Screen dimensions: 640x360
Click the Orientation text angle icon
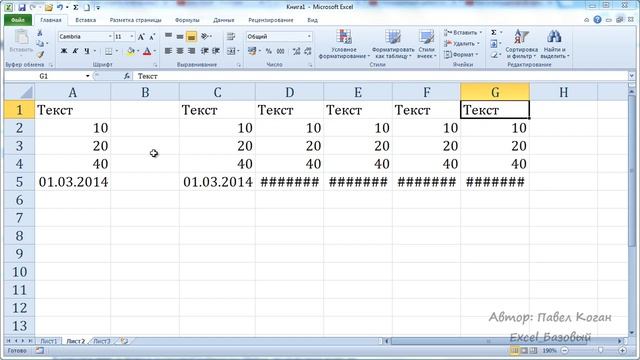[x=205, y=37]
